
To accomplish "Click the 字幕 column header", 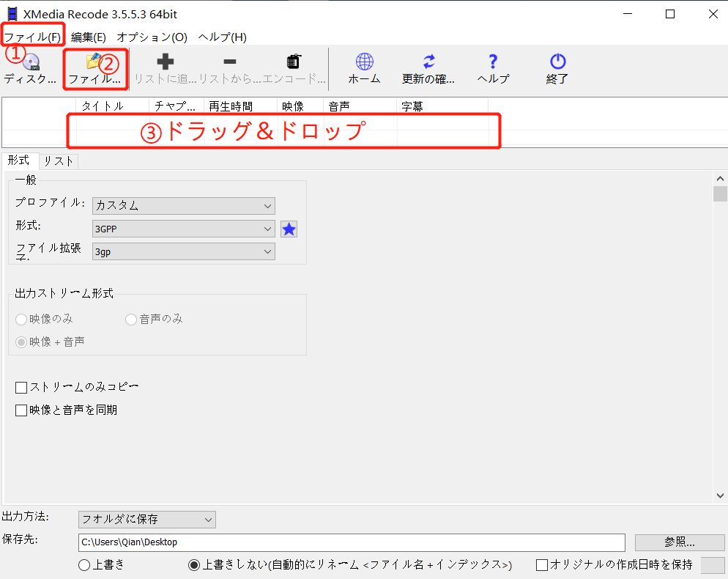I will (442, 106).
